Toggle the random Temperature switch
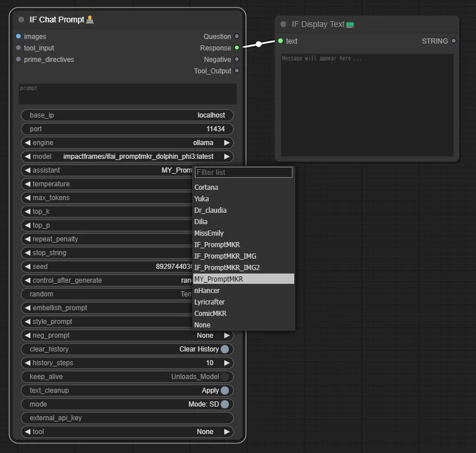The height and width of the screenshot is (453, 476). [106, 294]
